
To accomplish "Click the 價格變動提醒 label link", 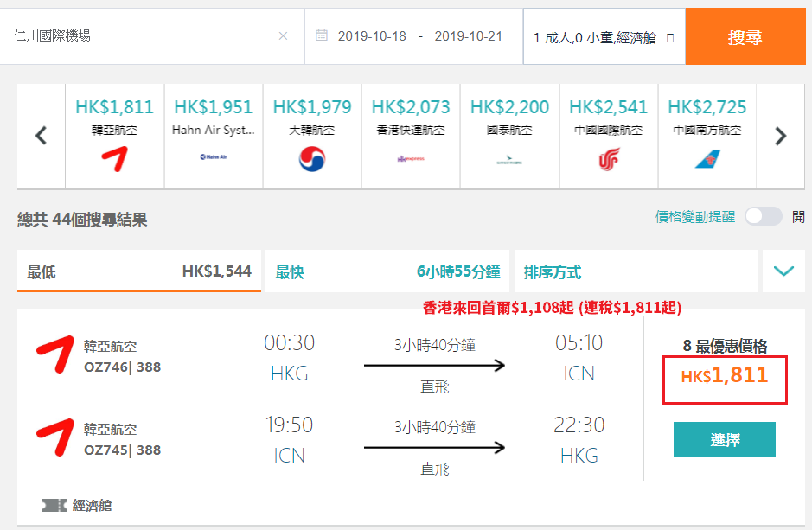I will coord(695,217).
